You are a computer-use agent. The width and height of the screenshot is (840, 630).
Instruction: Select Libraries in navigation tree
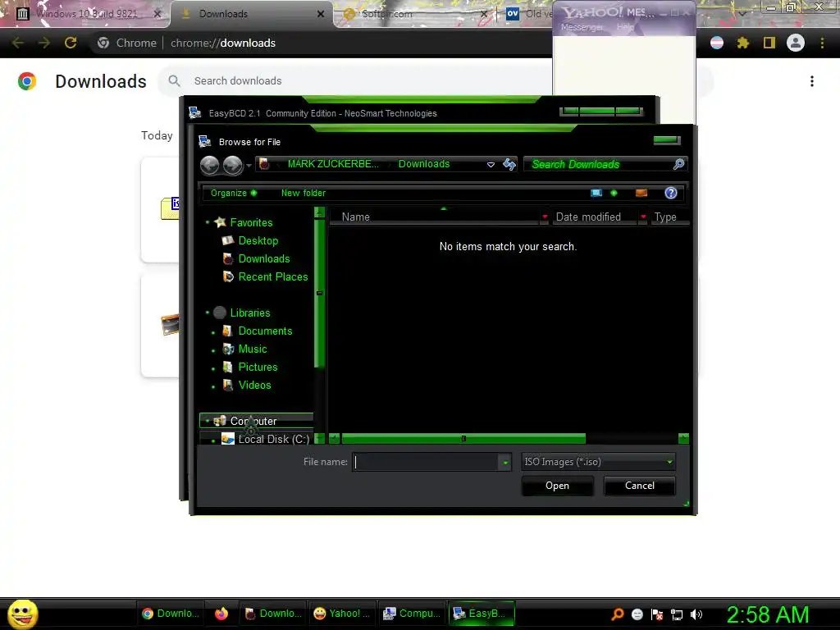249,313
